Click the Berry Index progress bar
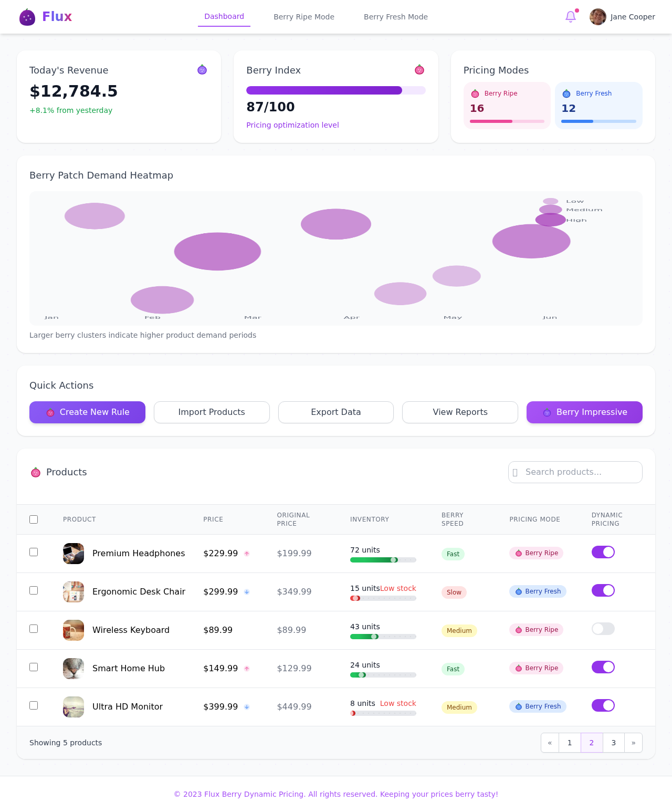 pos(336,90)
